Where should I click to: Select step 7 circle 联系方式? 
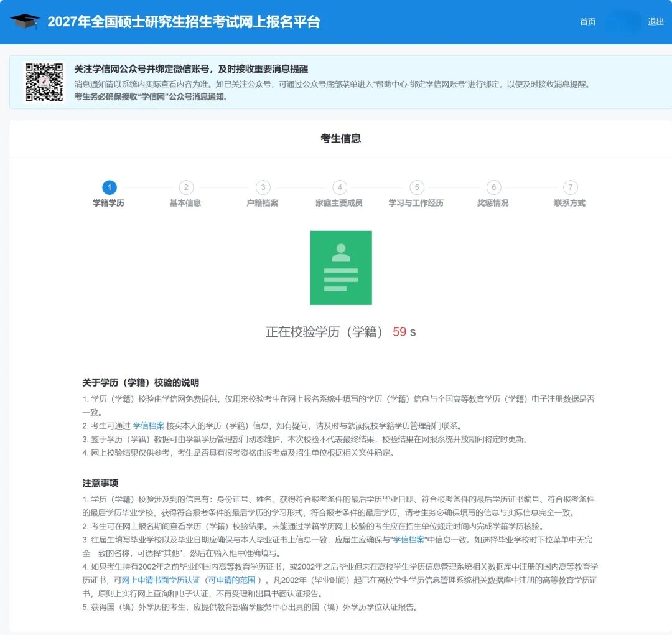pyautogui.click(x=571, y=187)
